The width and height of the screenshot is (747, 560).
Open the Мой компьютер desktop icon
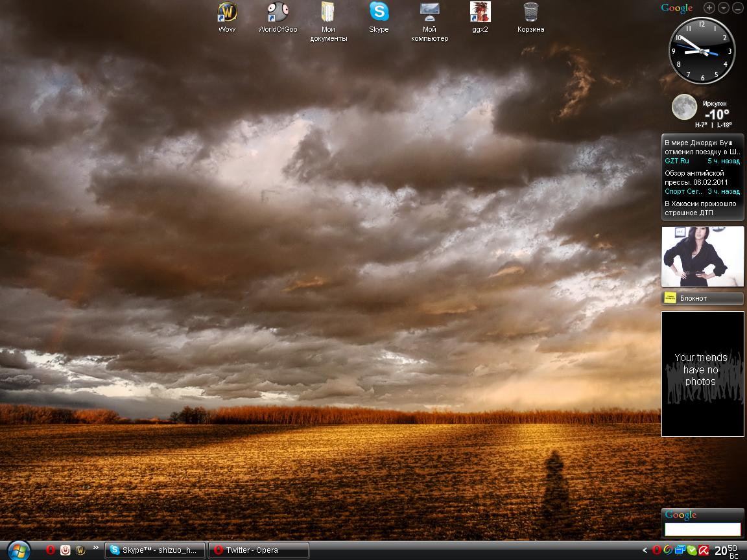click(x=429, y=13)
